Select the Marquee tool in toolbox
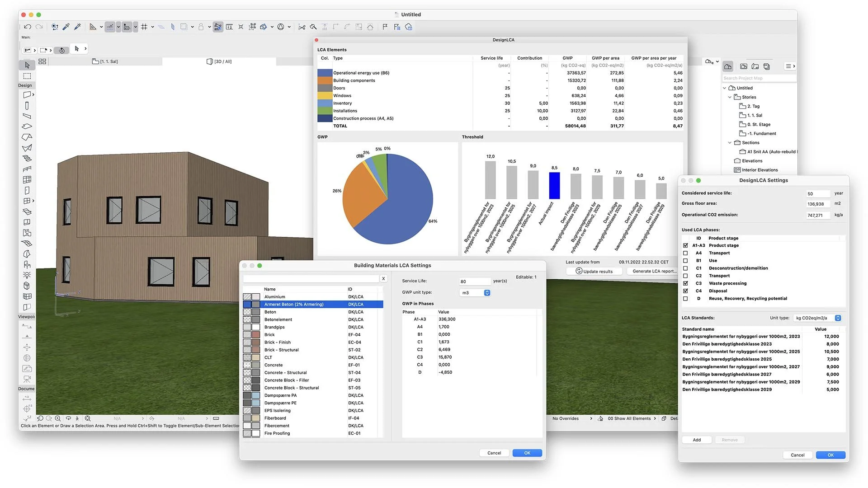The image size is (868, 488). coord(27,76)
